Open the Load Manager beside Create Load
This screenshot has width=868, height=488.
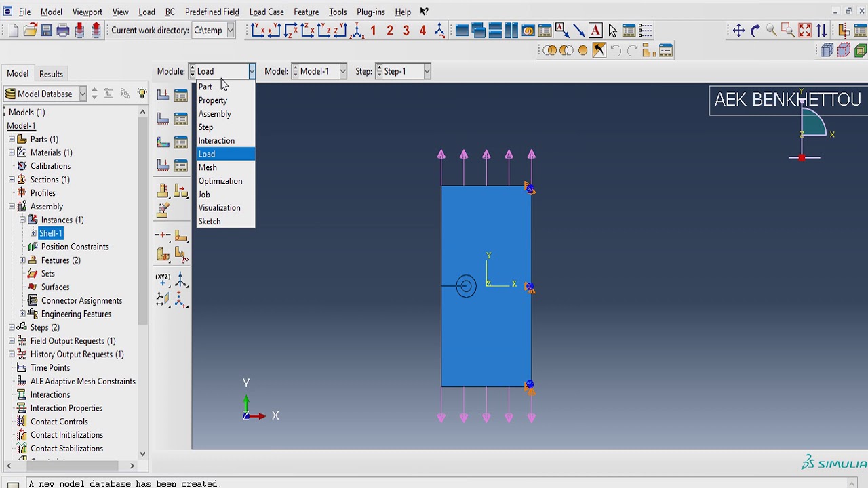180,96
